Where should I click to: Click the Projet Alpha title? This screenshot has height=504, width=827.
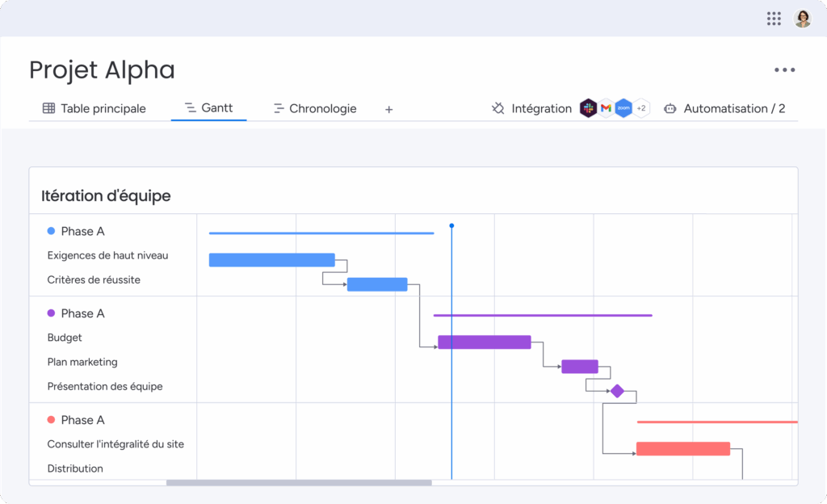(102, 70)
